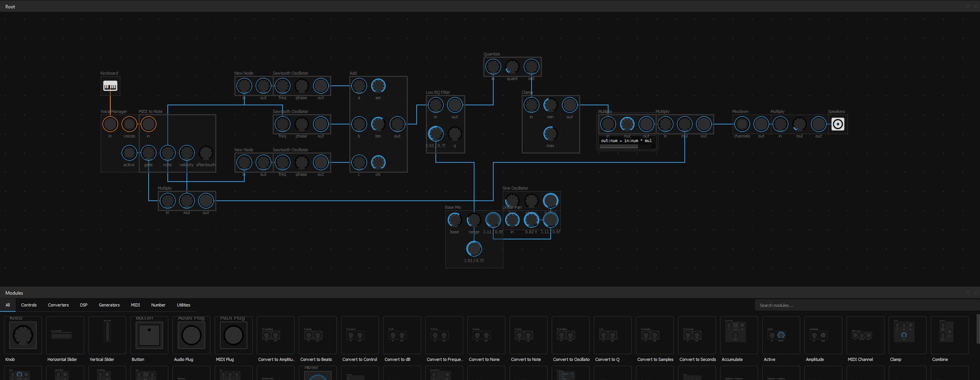980x380 pixels.
Task: Select the Convert to dB module
Action: pos(401,335)
